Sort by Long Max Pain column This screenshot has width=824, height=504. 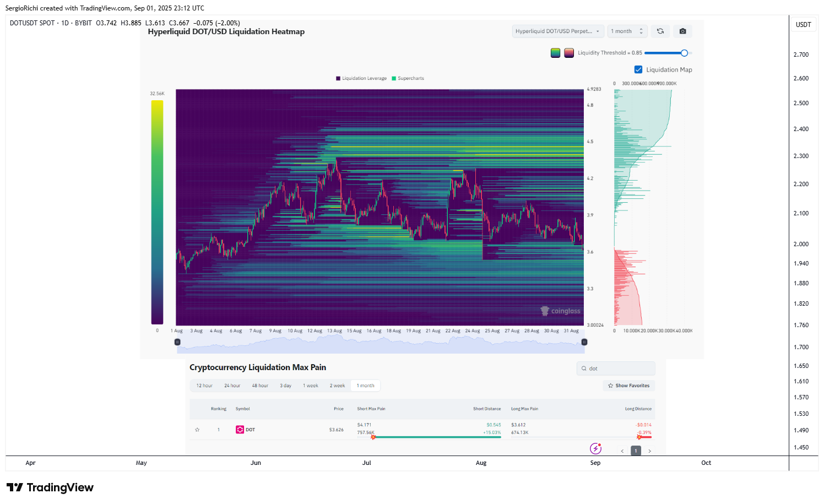point(524,409)
